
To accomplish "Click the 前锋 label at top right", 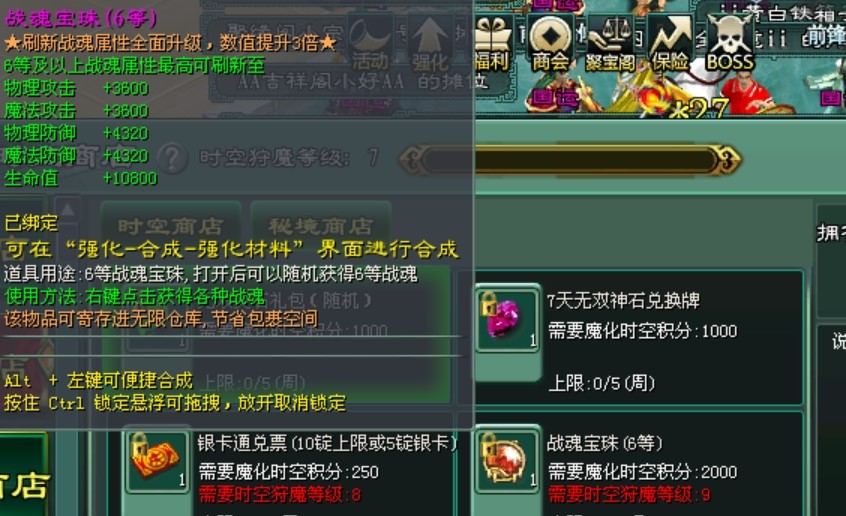I will point(824,37).
